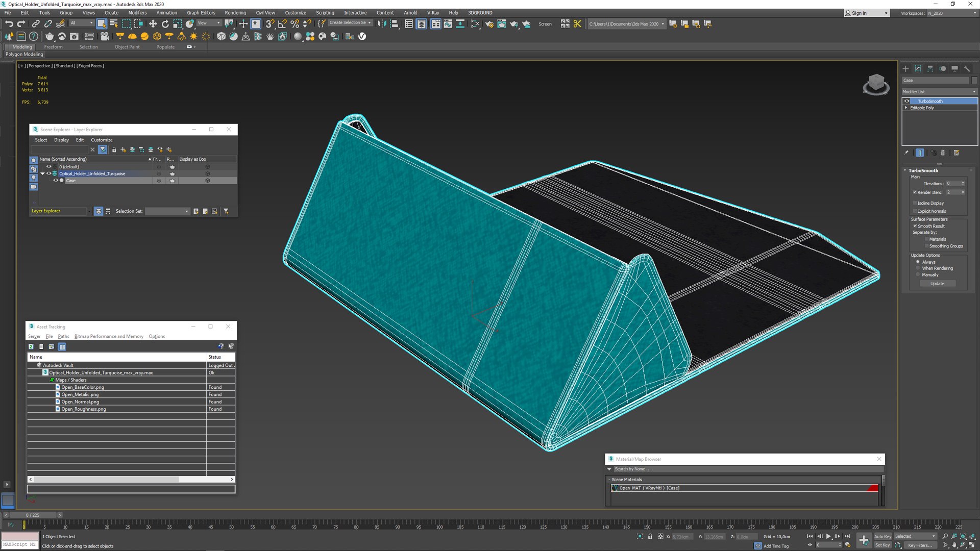Open the Rendering menu
980x551 pixels.
coord(235,13)
